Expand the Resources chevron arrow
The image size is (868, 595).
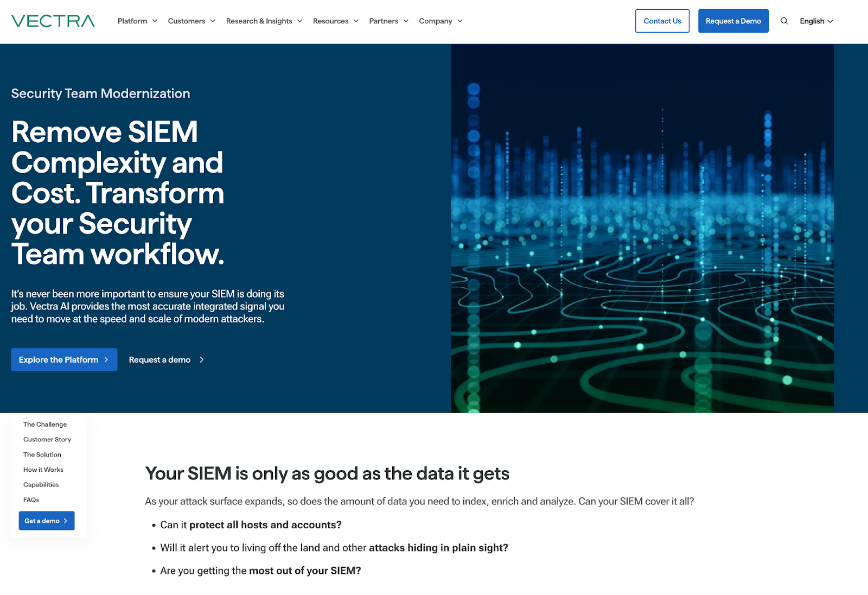(x=356, y=21)
